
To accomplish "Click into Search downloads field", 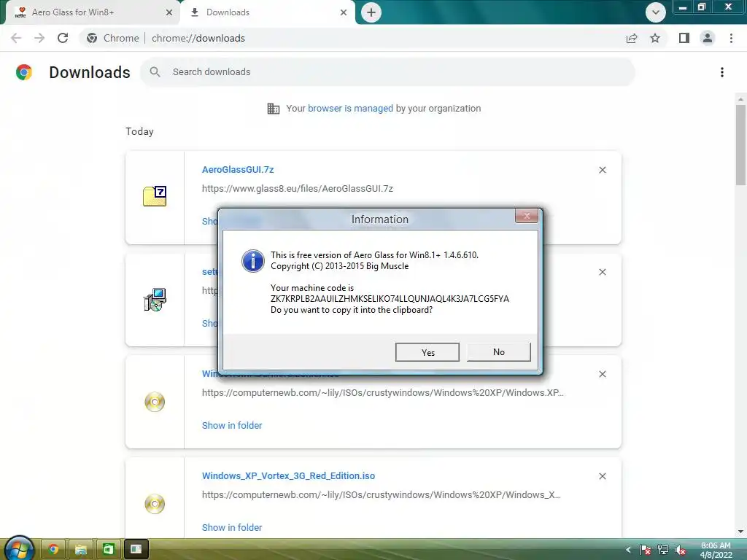I will click(387, 72).
